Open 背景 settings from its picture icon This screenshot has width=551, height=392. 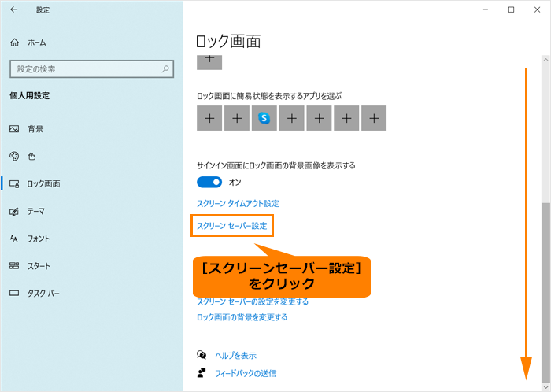point(14,129)
